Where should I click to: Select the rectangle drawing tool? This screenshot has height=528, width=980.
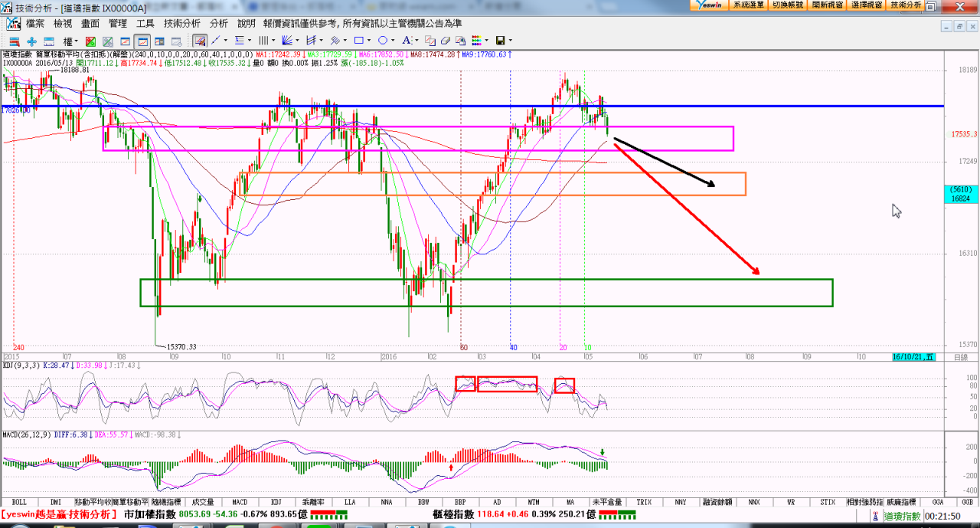tap(358, 41)
